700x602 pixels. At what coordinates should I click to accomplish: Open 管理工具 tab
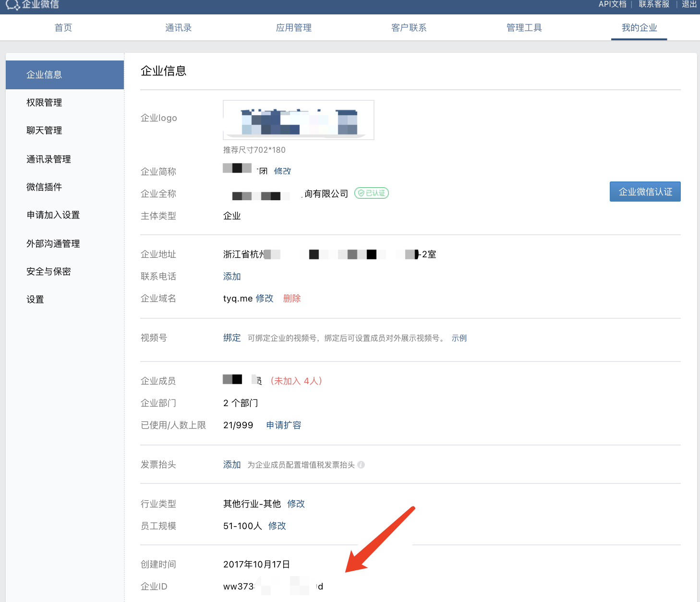point(524,28)
